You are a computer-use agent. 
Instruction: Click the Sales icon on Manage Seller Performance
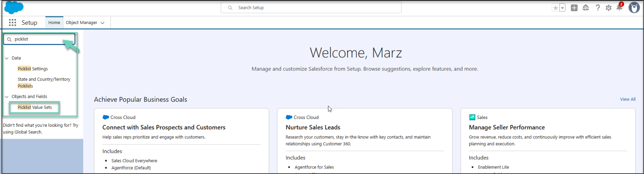[x=472, y=117]
